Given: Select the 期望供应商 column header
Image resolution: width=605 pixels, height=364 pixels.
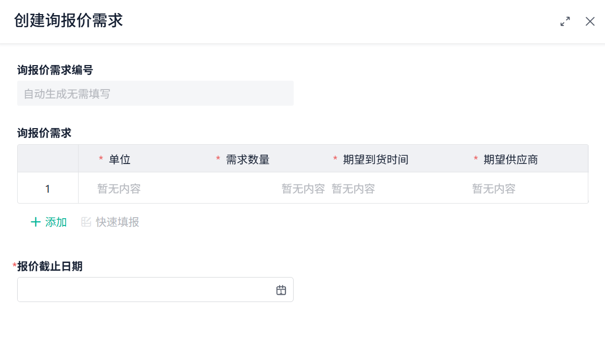Looking at the screenshot, I should tap(510, 160).
